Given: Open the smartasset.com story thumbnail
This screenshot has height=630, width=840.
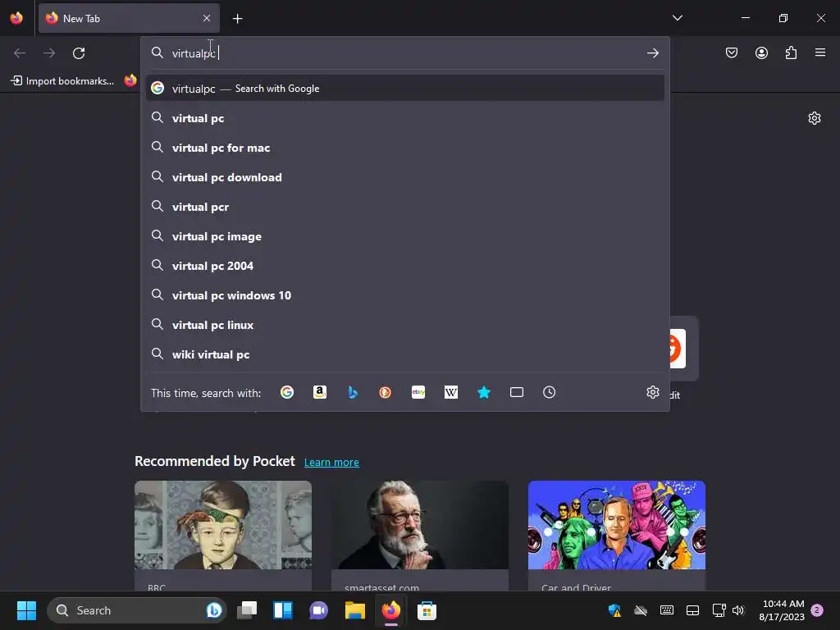Looking at the screenshot, I should [420, 525].
